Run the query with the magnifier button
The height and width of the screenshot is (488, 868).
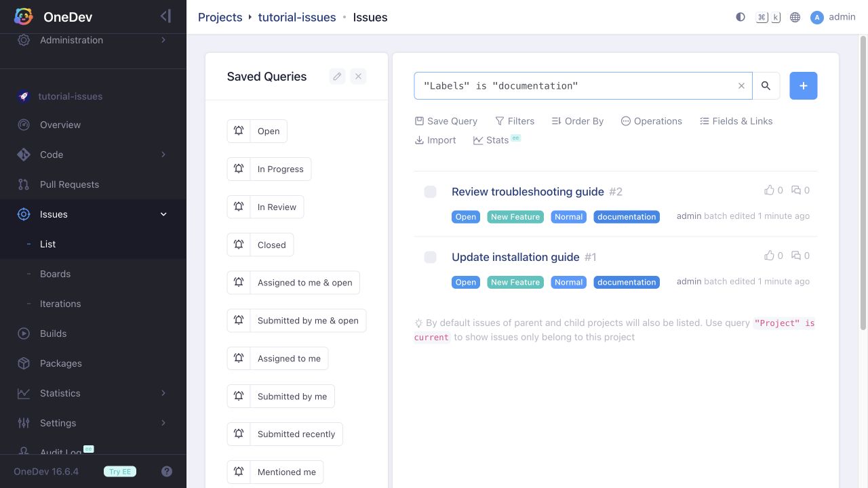click(766, 86)
